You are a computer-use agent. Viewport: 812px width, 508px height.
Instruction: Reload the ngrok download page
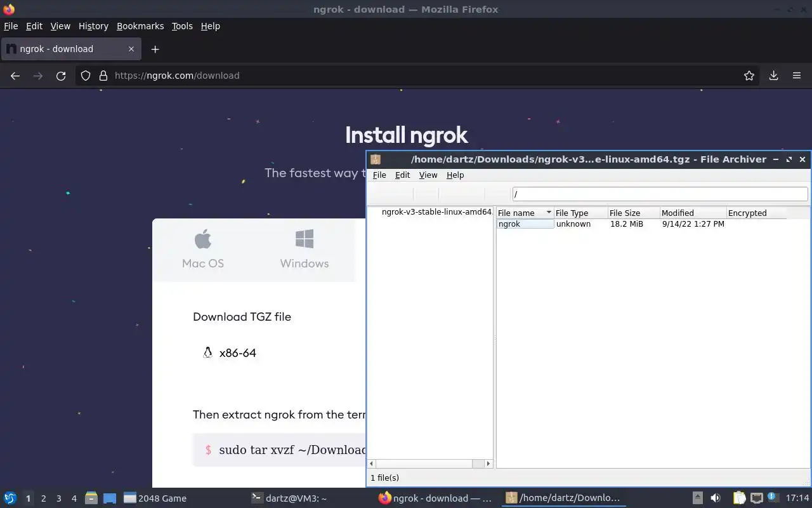coord(61,76)
